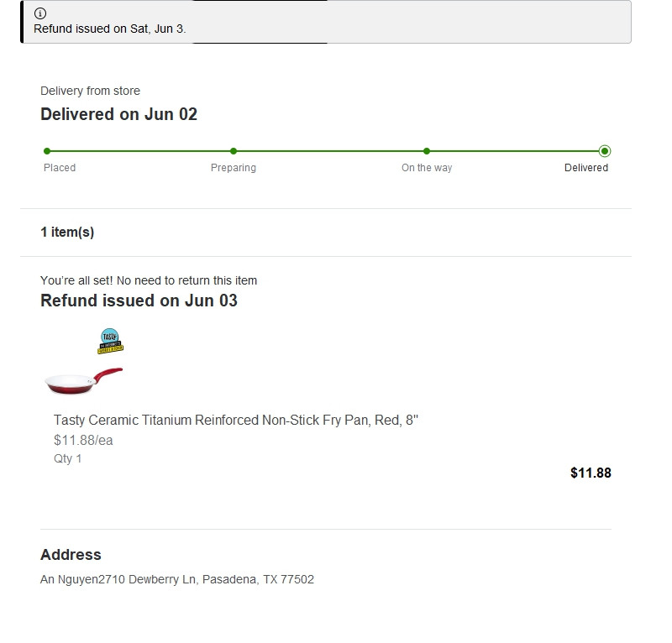Click the green delivery progress bar line

point(328,151)
